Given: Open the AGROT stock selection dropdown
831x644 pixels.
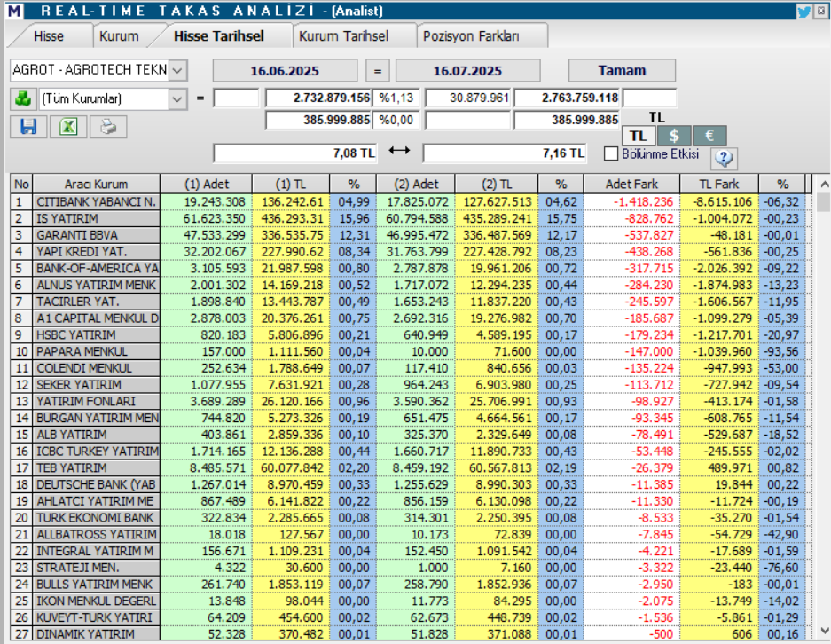Looking at the screenshot, I should (x=178, y=70).
